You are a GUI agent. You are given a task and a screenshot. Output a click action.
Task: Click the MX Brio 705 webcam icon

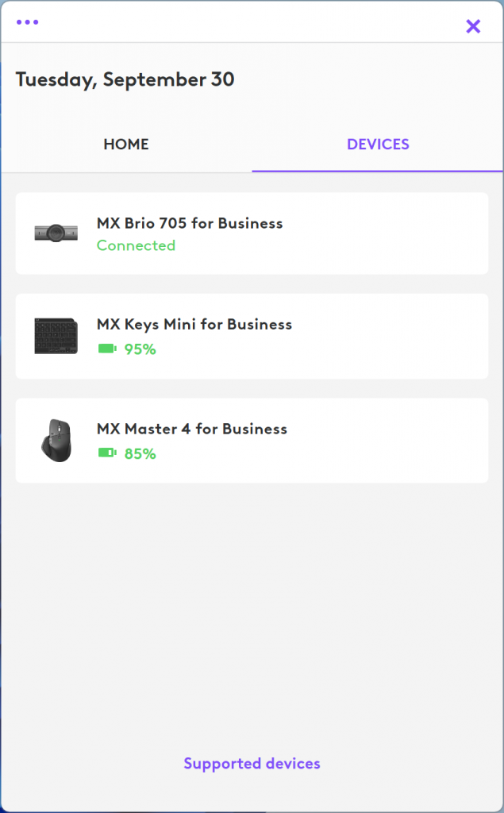(x=56, y=233)
